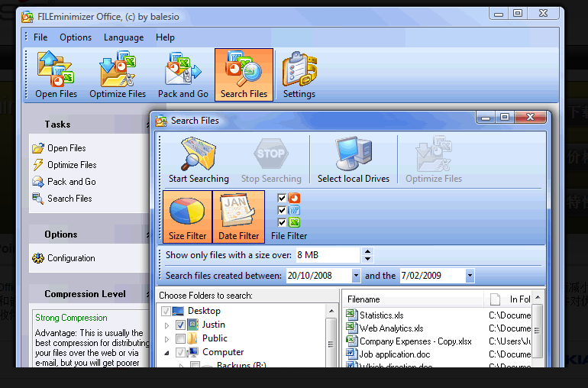Expand the Justin tree node
This screenshot has height=388, width=588.
click(x=167, y=325)
